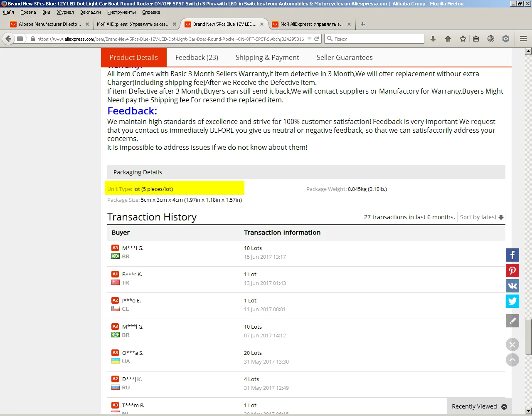Click the 'Packaging Details' section header
This screenshot has width=532, height=416.
[306, 172]
